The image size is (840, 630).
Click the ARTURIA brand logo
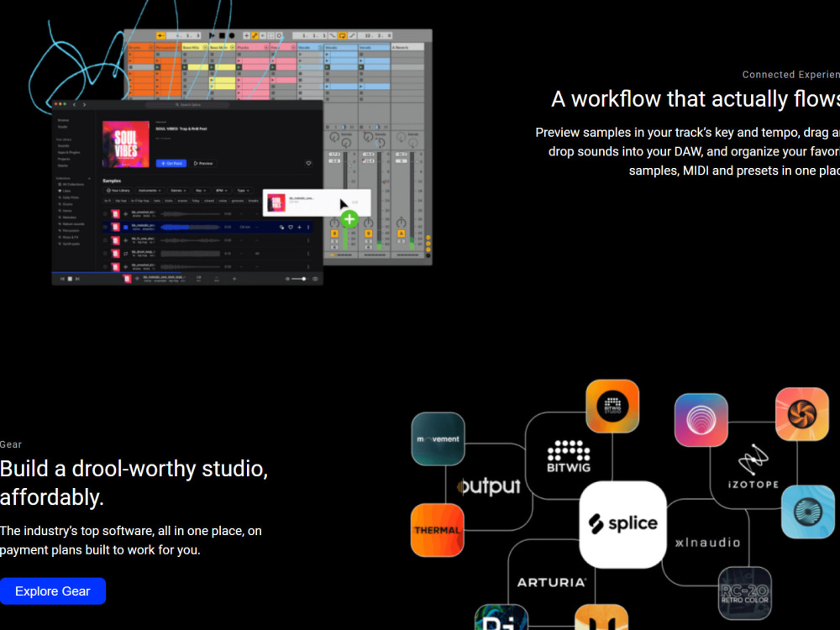(552, 582)
